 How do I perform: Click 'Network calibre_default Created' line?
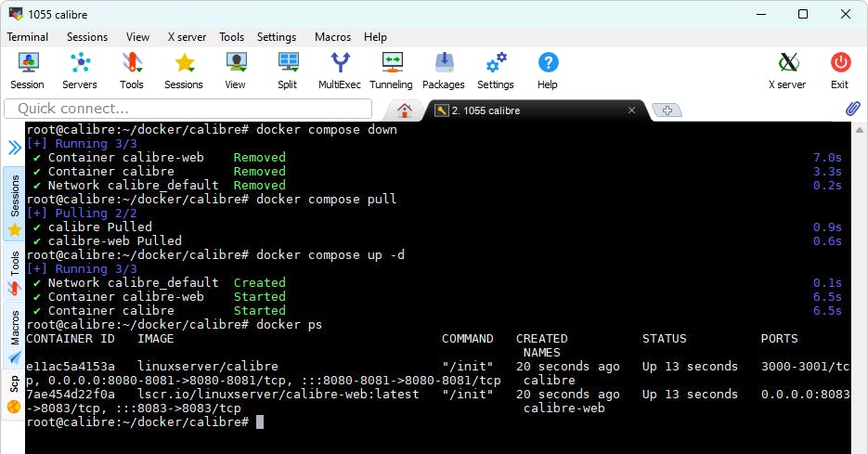tap(160, 283)
